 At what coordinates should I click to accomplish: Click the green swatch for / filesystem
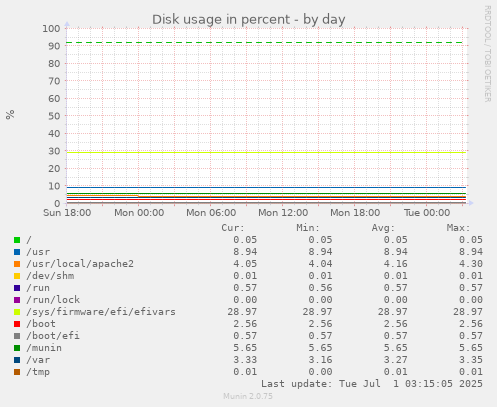17,240
